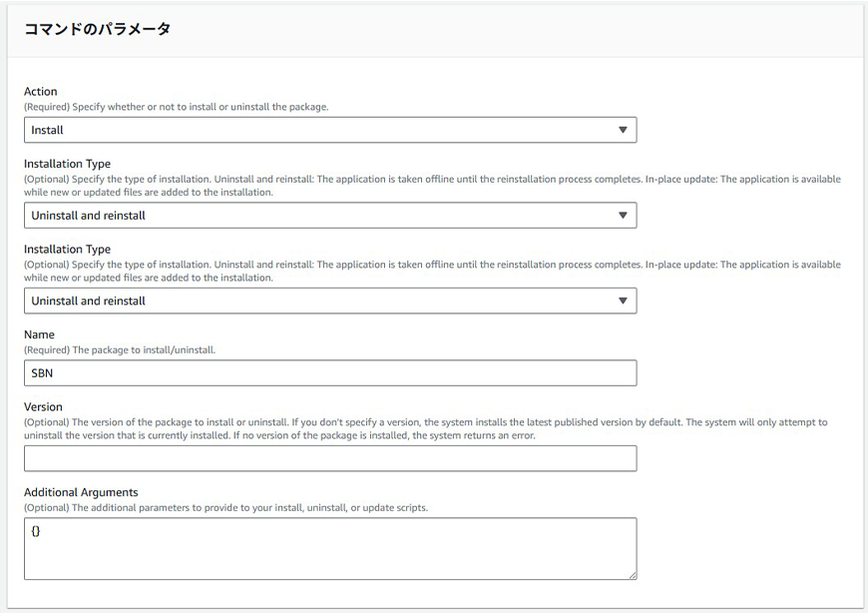Focus the empty Version input field
This screenshot has width=868, height=613.
[x=329, y=458]
